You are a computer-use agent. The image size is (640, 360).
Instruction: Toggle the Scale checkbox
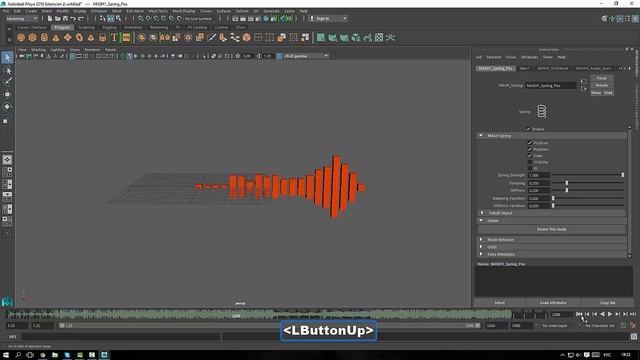(530, 156)
